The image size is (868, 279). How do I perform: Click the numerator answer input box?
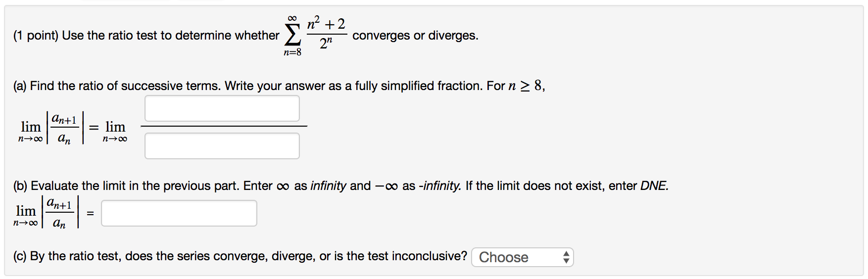click(222, 108)
